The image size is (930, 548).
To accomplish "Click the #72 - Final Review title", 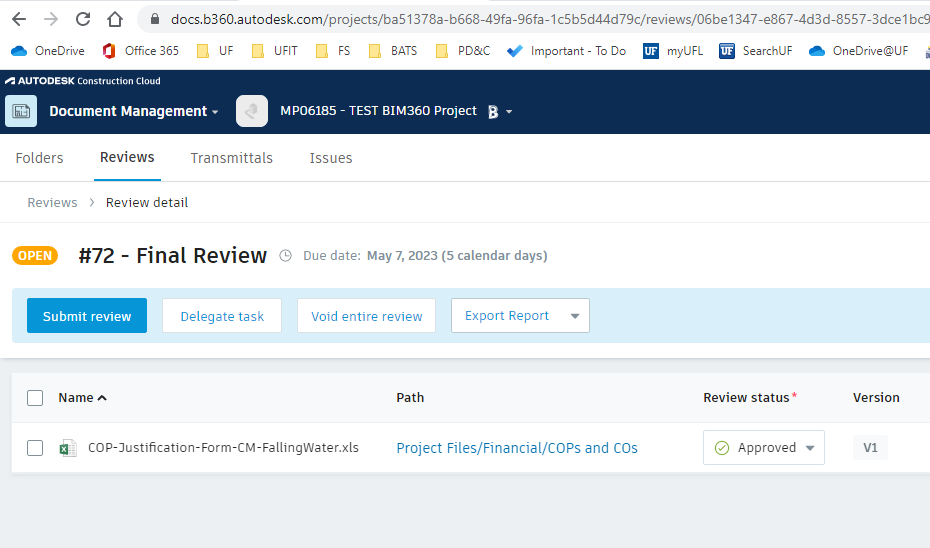I will (x=173, y=256).
